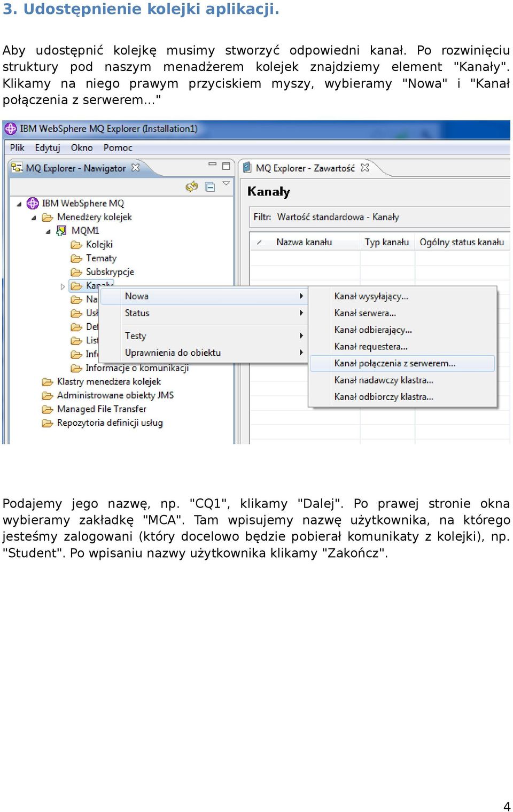Select the Tematy tree item
Image resolution: width=513 pixels, height=812 pixels.
pos(101,258)
